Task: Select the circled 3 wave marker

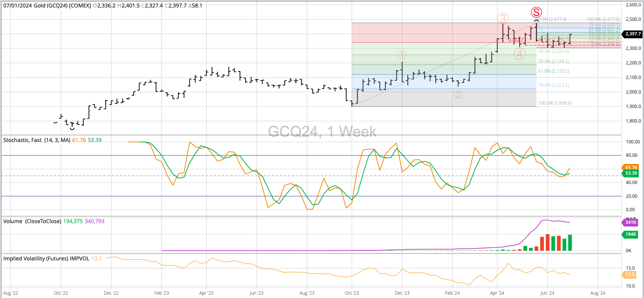Action: pos(503,18)
